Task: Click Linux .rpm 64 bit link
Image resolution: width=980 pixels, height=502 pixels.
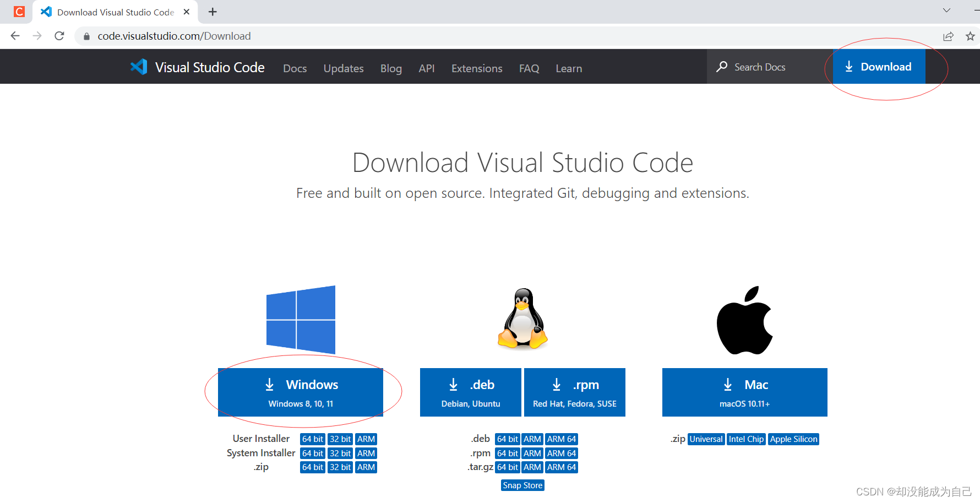Action: click(508, 454)
